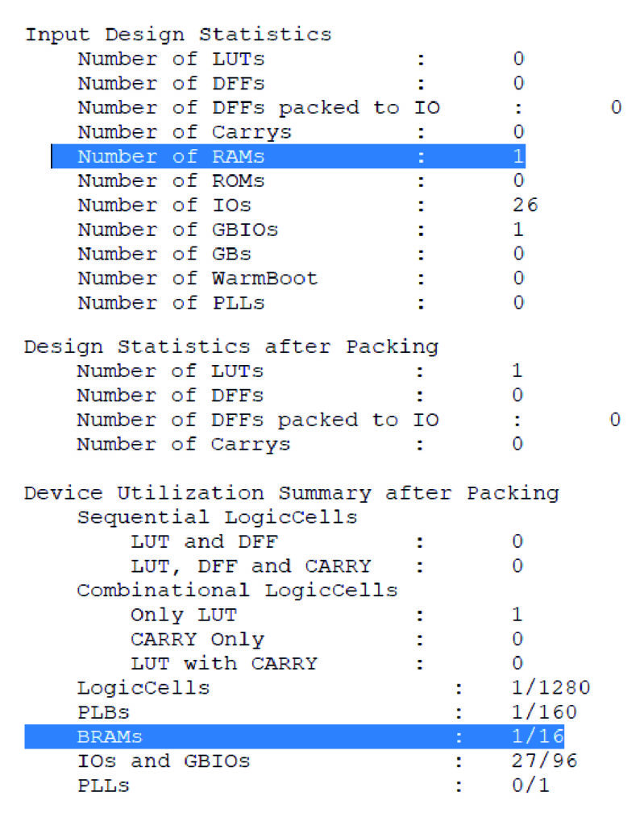Click the first Number of PLLs line

tap(301, 303)
